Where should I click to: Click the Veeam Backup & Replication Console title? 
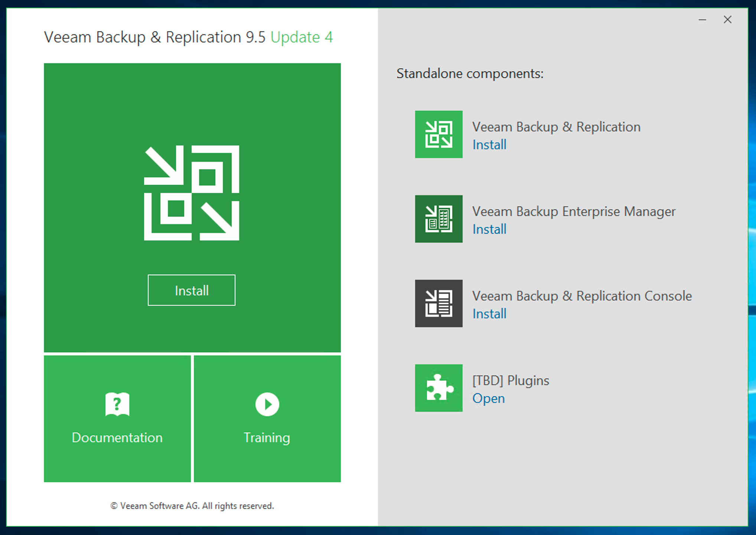point(582,296)
